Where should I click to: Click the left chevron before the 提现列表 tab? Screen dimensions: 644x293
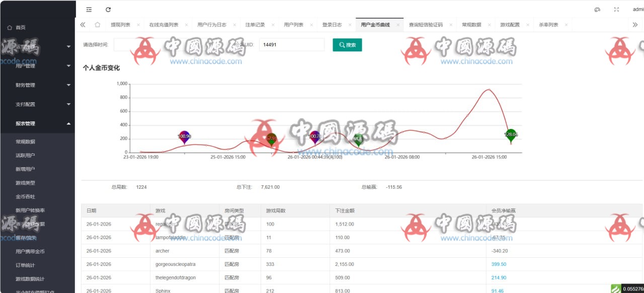point(83,24)
